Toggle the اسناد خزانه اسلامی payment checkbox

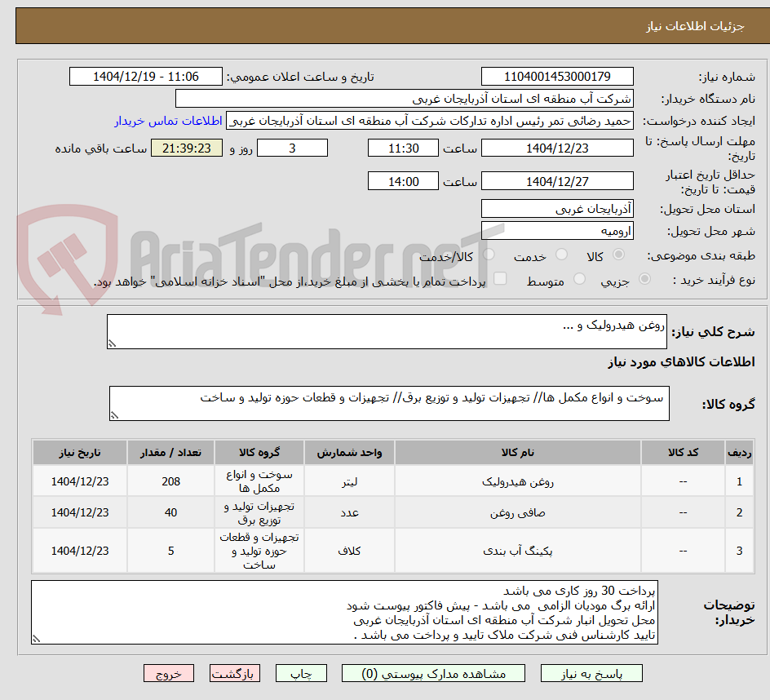coord(500,278)
